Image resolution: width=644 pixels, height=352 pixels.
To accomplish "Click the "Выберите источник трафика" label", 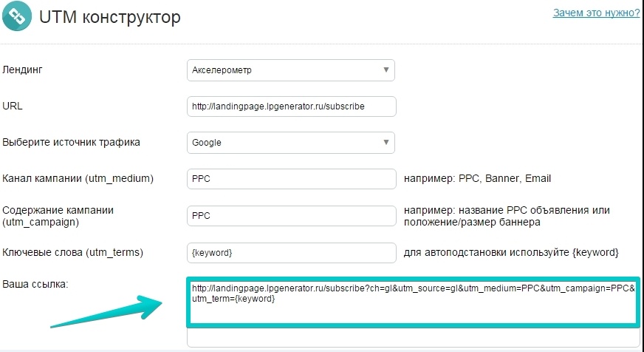I will click(71, 142).
